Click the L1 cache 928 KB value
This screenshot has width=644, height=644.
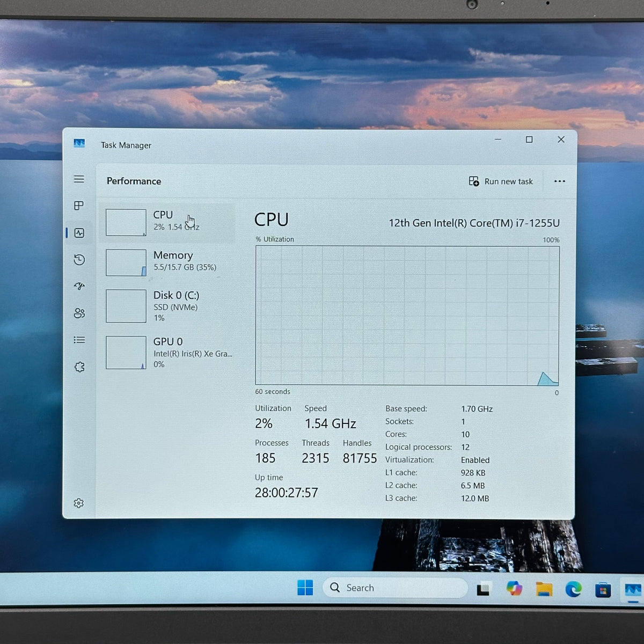473,473
